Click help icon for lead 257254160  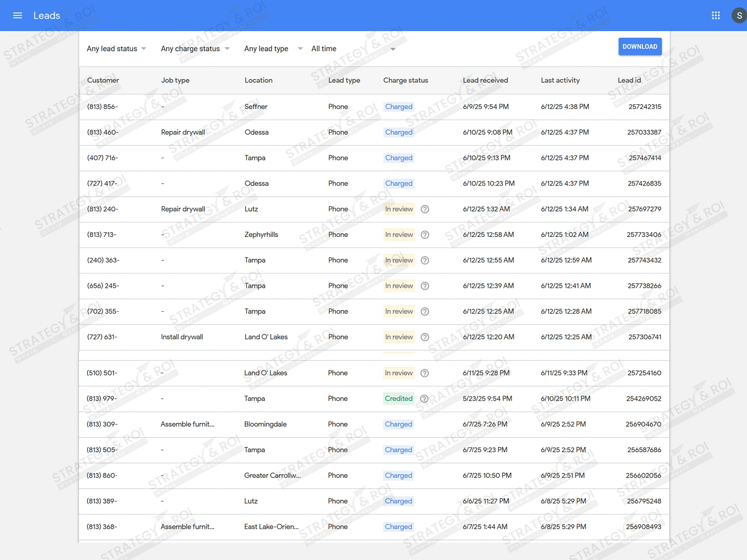424,373
